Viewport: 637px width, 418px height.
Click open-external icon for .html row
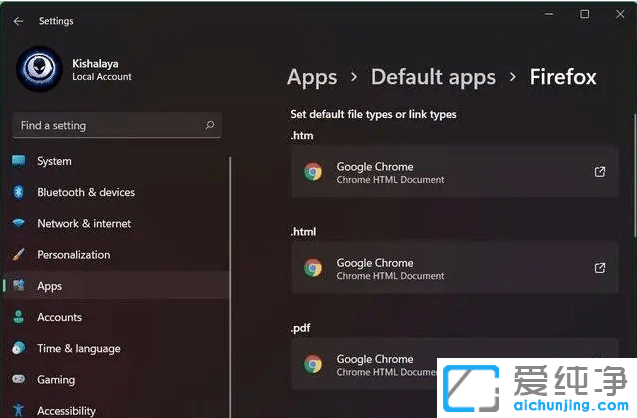pos(600,268)
